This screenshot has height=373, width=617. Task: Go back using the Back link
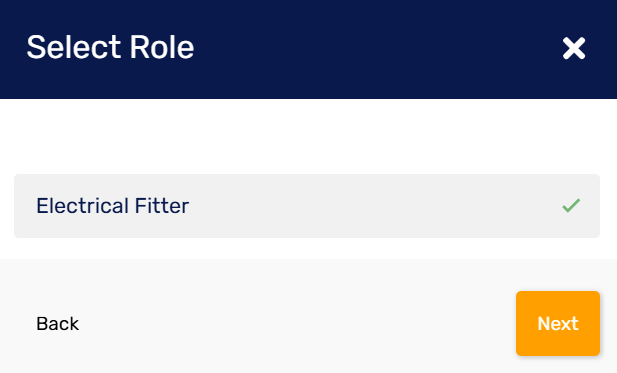57,324
